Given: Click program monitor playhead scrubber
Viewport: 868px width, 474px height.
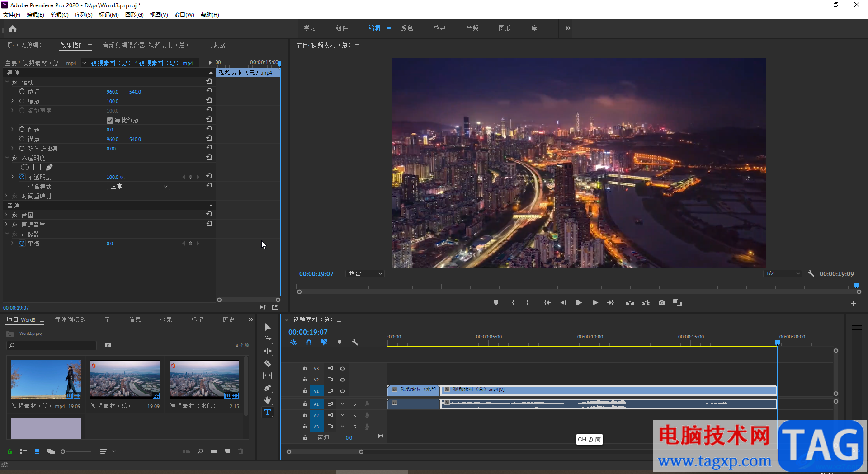Looking at the screenshot, I should pos(856,286).
